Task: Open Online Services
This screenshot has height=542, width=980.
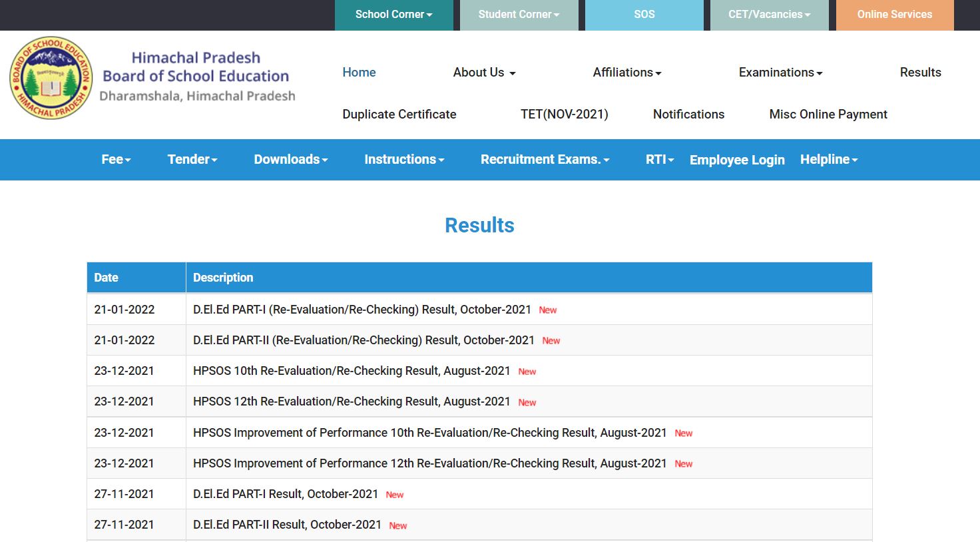Action: [x=895, y=15]
